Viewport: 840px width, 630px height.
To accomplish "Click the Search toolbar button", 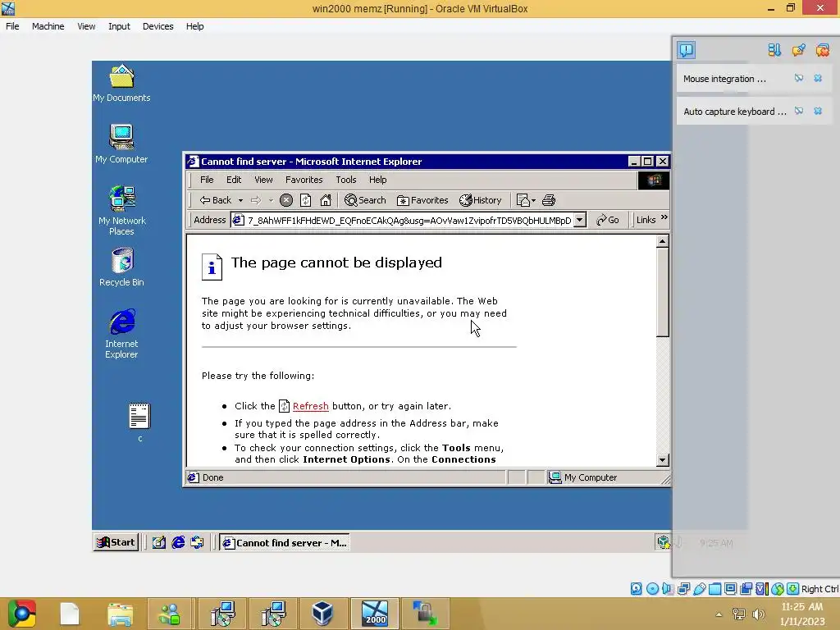I will (x=365, y=200).
